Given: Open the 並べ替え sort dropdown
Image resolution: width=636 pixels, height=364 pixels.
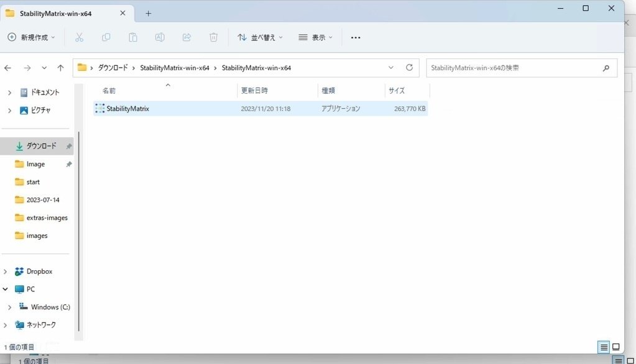Looking at the screenshot, I should click(260, 37).
